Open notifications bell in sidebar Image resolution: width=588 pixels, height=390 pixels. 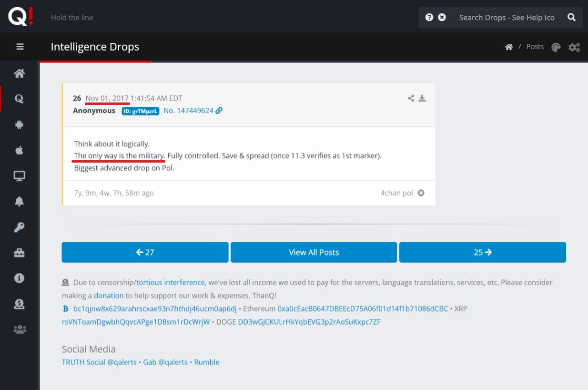pos(20,202)
